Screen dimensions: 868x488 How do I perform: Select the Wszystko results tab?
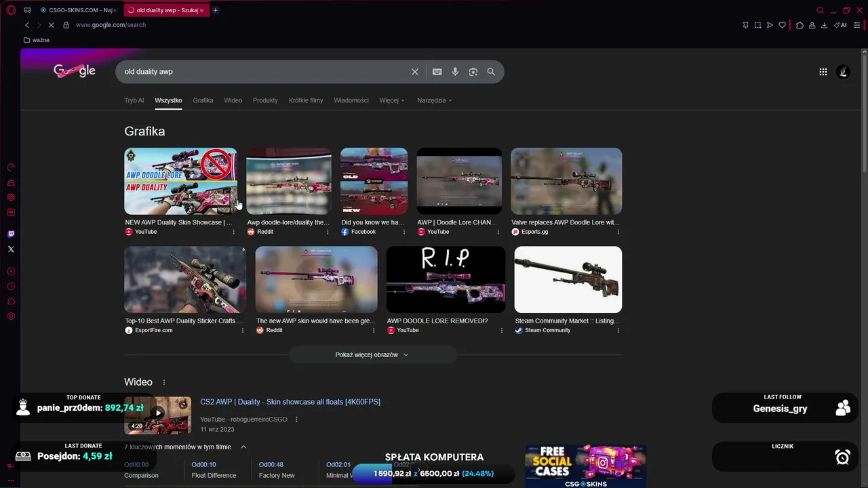(x=168, y=100)
